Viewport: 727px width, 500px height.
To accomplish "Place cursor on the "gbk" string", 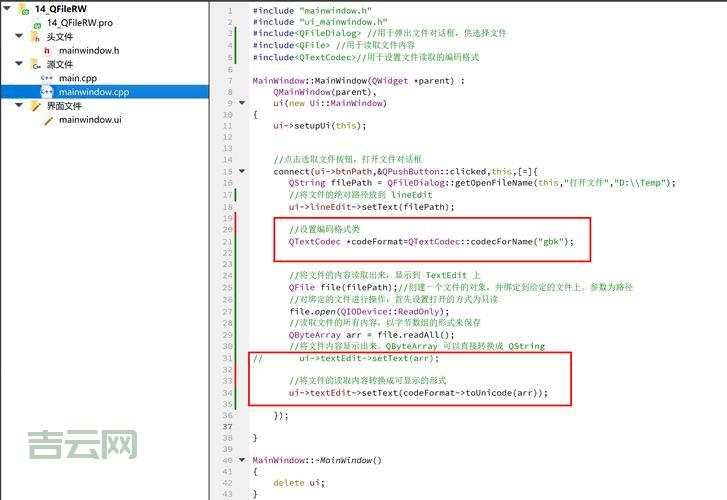I will point(549,241).
